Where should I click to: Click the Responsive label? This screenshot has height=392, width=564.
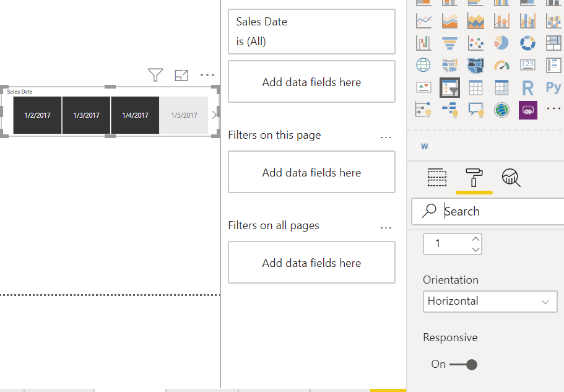(x=450, y=338)
